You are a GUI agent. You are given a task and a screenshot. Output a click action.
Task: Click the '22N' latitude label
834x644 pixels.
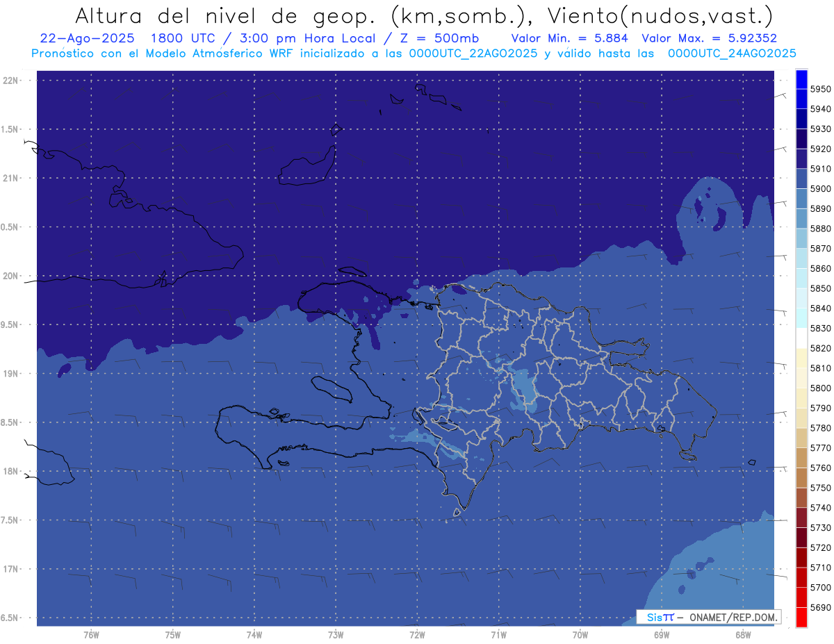[11, 81]
